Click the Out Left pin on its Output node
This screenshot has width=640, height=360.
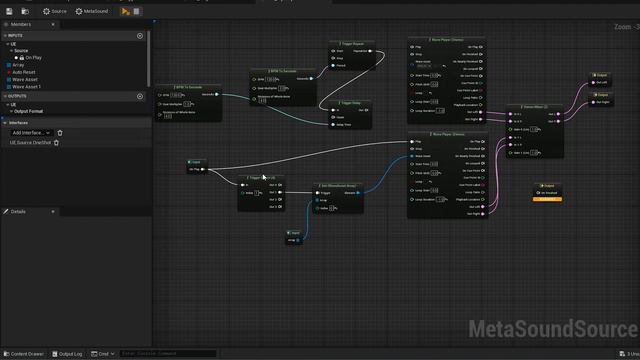pos(593,83)
